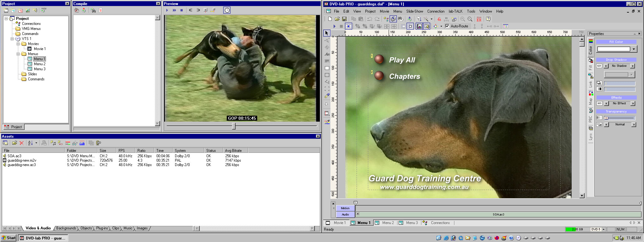Toggle the show background image button
Viewport: 644px width, 242px height.
(419, 26)
